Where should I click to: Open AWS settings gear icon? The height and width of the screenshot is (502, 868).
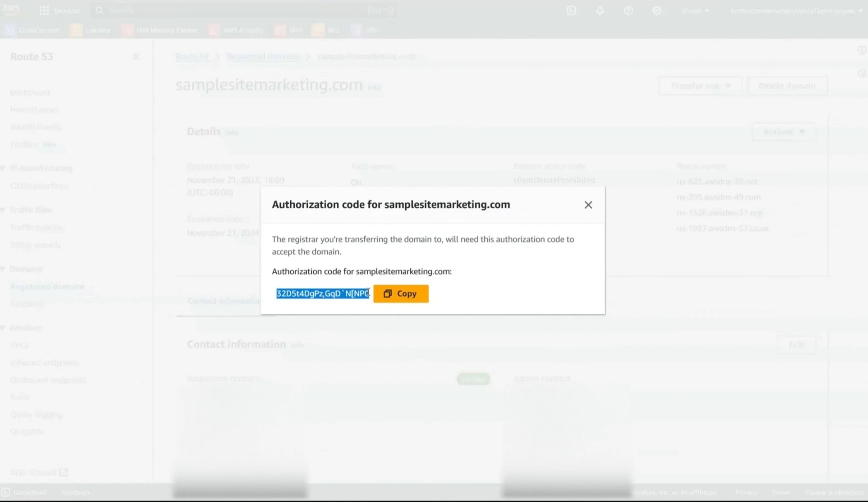tap(657, 10)
